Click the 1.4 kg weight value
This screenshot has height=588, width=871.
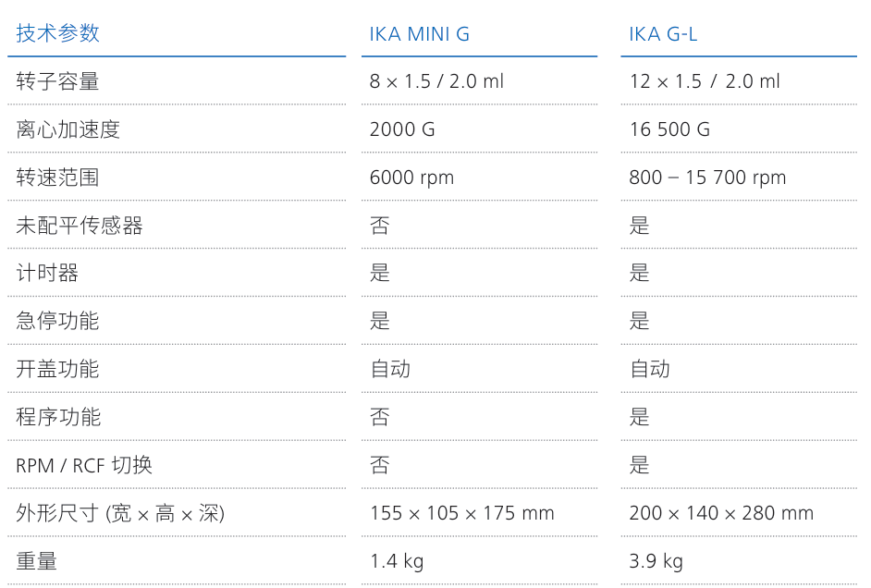(x=397, y=561)
